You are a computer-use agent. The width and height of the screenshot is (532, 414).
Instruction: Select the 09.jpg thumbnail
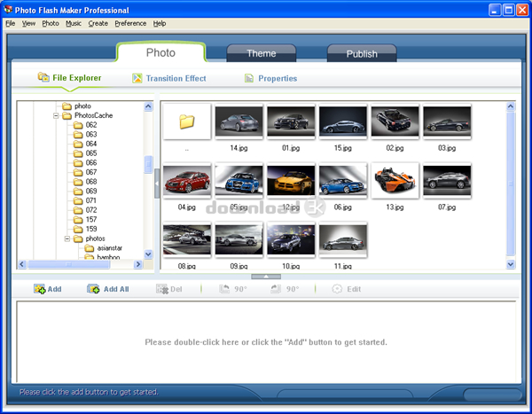click(x=239, y=239)
